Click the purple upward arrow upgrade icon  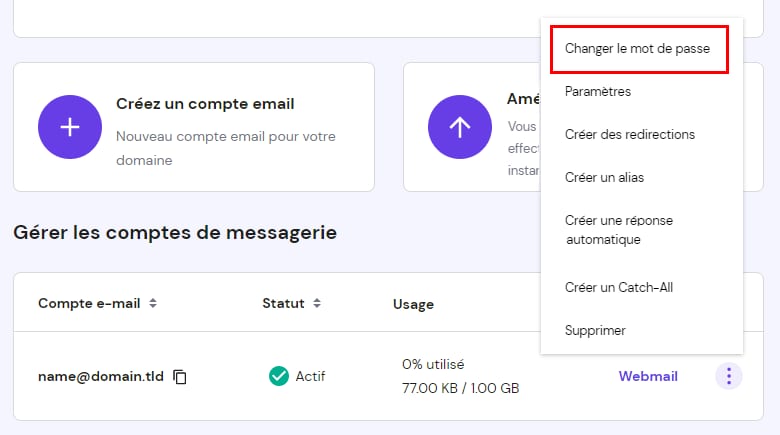click(460, 127)
